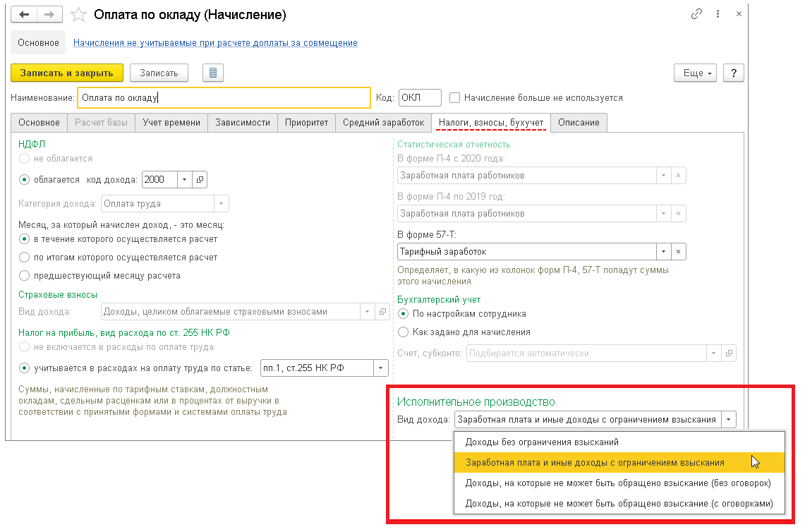Select 'Доходы без ограничения взысканий' list item

click(x=542, y=442)
